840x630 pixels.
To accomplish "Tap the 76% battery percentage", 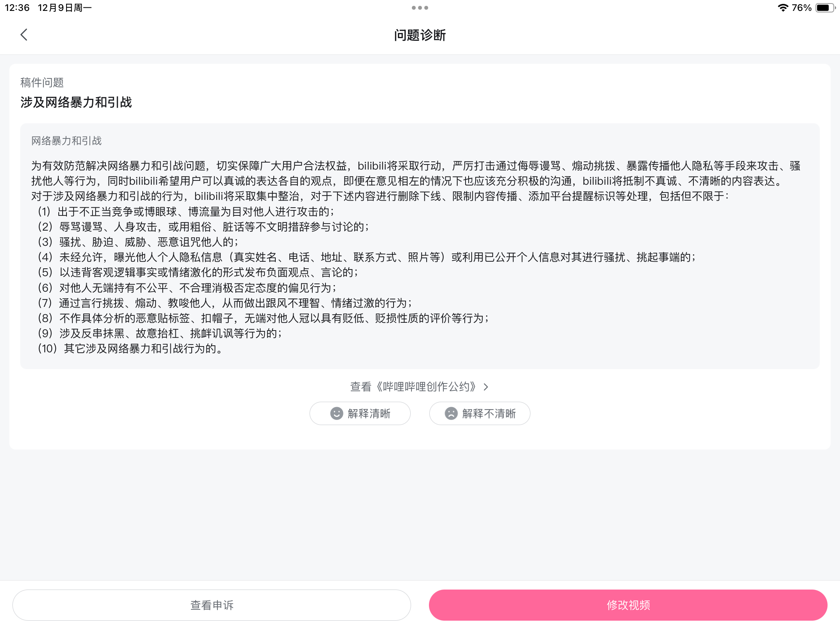I will (x=802, y=8).
